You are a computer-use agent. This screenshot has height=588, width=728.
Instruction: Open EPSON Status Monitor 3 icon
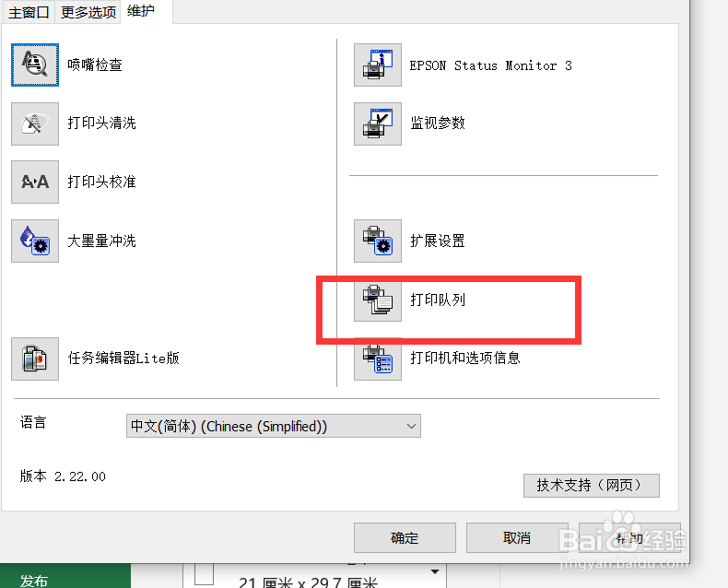378,65
